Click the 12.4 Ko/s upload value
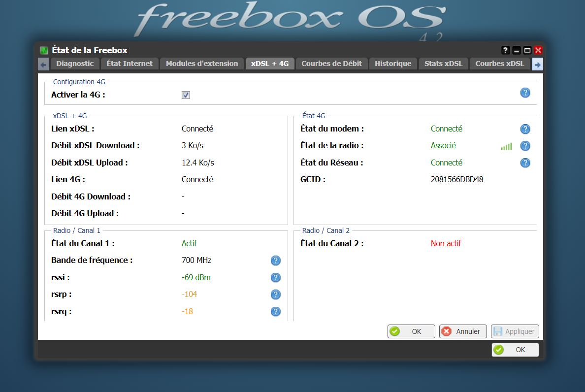This screenshot has height=392, width=585. tap(198, 163)
